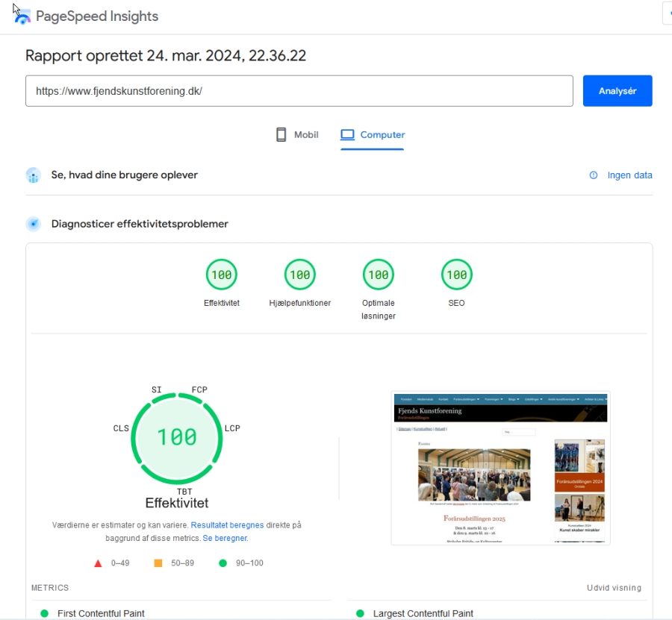Viewport: 672px width, 620px height.
Task: Open the Se beregner link
Action: click(x=225, y=538)
